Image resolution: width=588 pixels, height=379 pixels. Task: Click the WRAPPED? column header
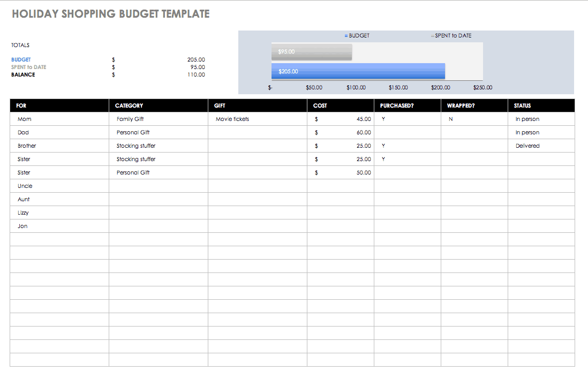pos(474,105)
